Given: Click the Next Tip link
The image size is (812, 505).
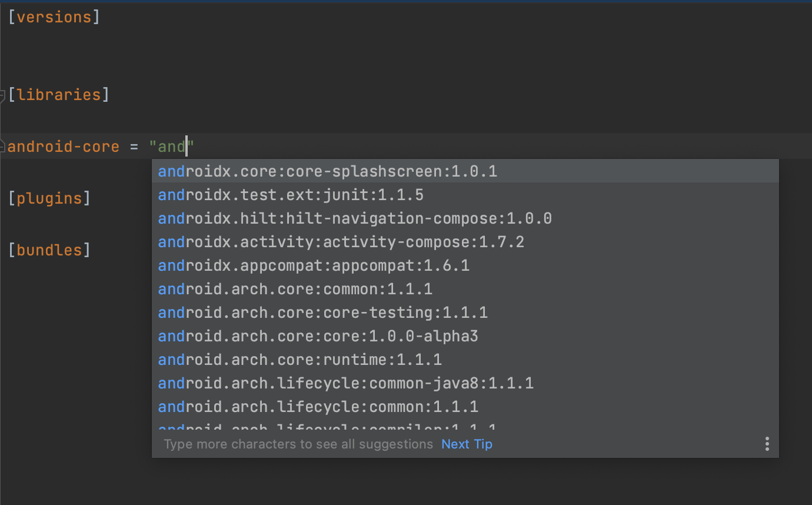Looking at the screenshot, I should click(x=467, y=444).
